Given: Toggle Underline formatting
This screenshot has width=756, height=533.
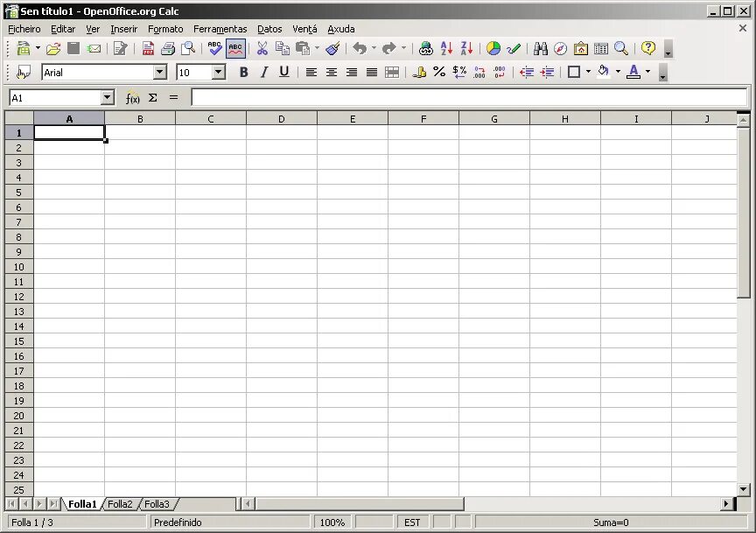Looking at the screenshot, I should point(284,73).
